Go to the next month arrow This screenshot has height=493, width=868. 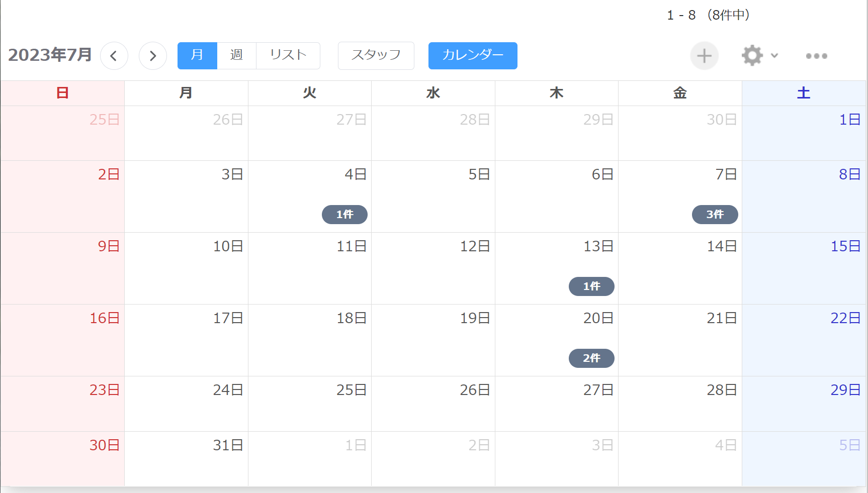(153, 56)
